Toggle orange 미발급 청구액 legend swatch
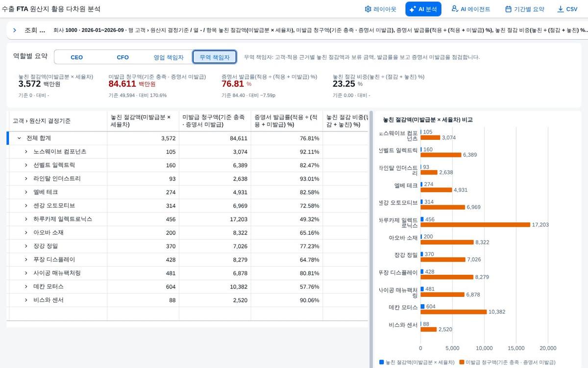588x368 pixels. [x=462, y=362]
